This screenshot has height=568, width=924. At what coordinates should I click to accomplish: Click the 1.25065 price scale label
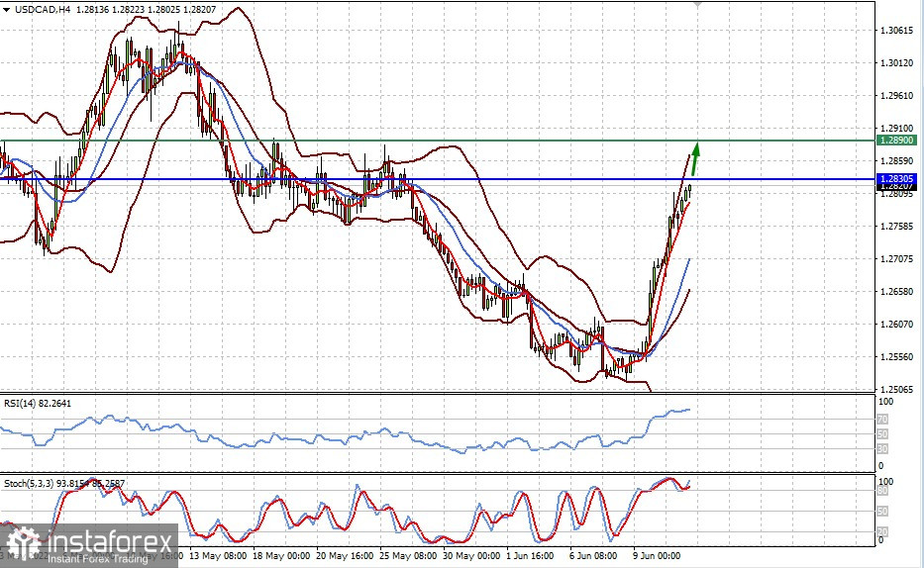(x=896, y=389)
